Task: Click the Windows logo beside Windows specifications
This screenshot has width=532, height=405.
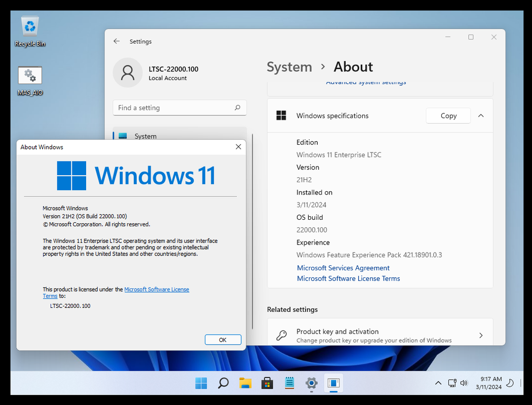Action: pos(281,115)
